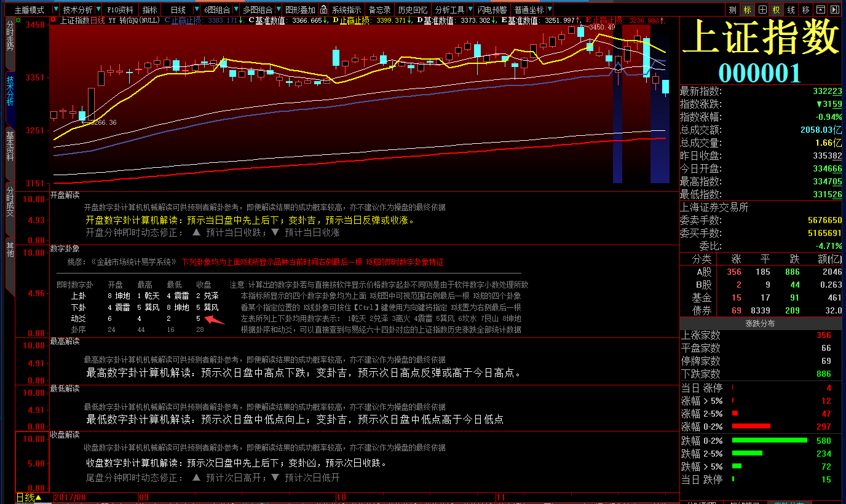Select the 日线 period button

178,10
